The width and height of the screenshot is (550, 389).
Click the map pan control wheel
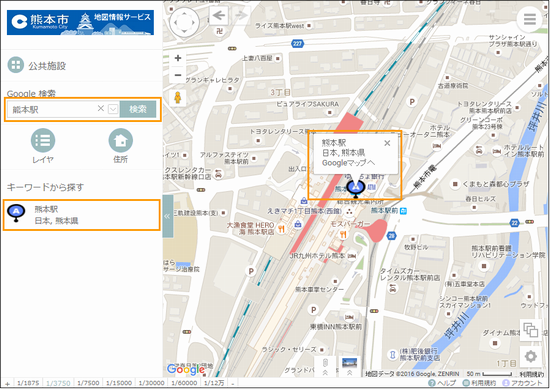(185, 22)
